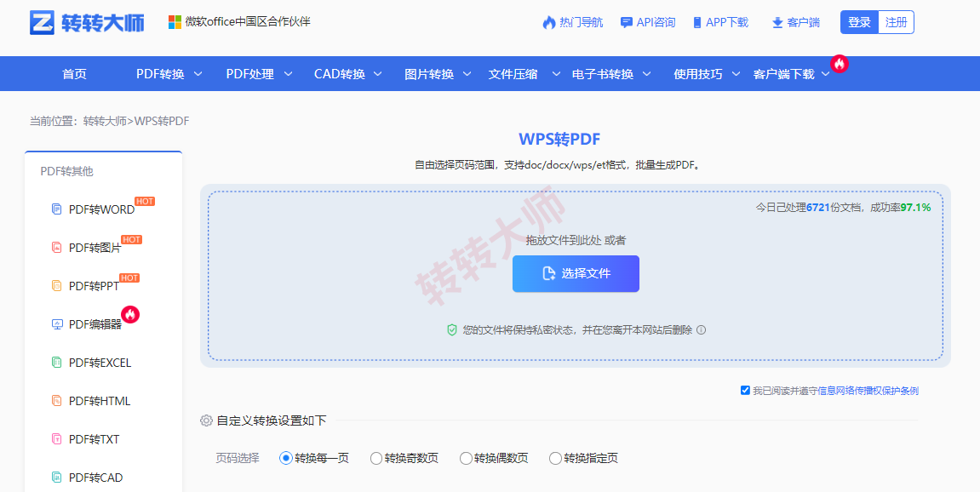The width and height of the screenshot is (980, 492).
Task: Expand the PDF转换 dropdown arrow
Action: (x=198, y=74)
